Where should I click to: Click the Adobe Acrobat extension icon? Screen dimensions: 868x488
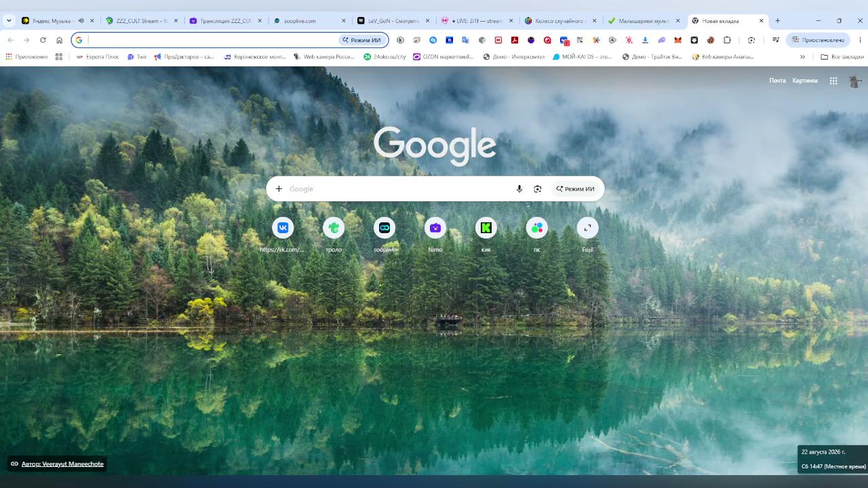(x=515, y=40)
